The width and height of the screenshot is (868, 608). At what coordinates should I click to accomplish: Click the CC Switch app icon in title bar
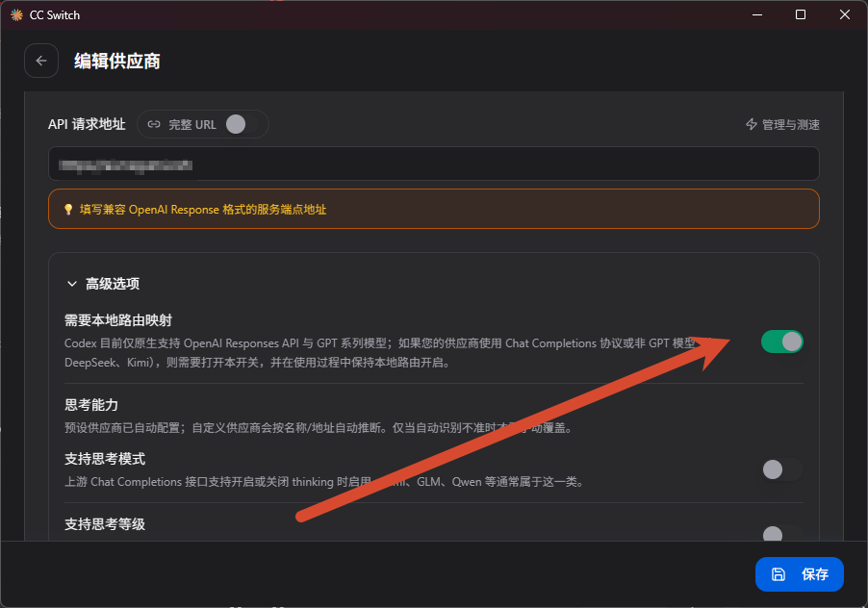pyautogui.click(x=16, y=15)
